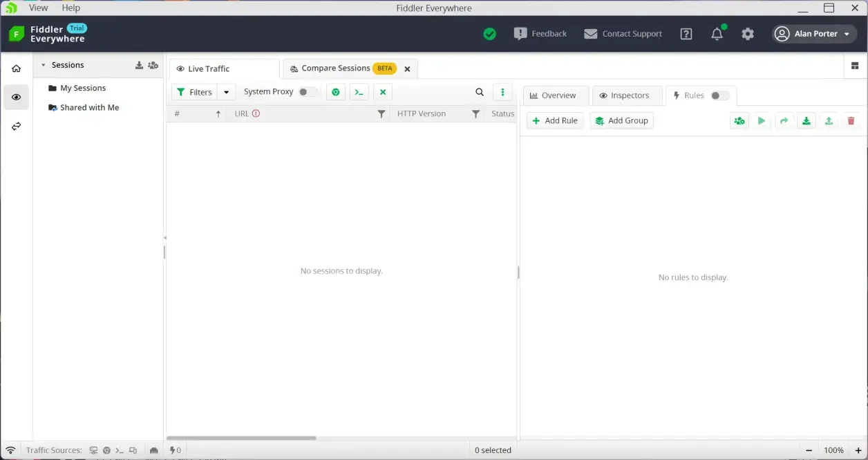The image size is (868, 460).
Task: Click the bridge icon in the status bar
Action: point(154,450)
